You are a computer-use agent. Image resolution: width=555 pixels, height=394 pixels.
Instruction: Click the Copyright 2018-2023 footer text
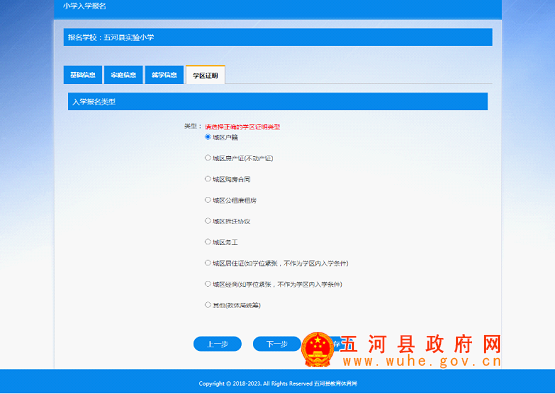click(278, 383)
